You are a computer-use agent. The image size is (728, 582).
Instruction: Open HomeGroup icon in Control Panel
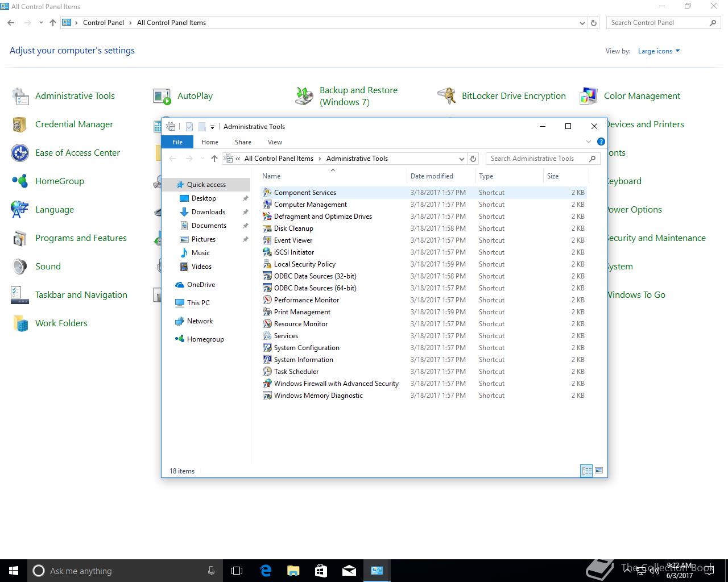[x=20, y=181]
